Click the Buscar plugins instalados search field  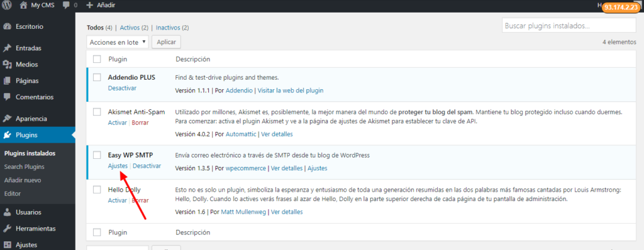[x=569, y=26]
